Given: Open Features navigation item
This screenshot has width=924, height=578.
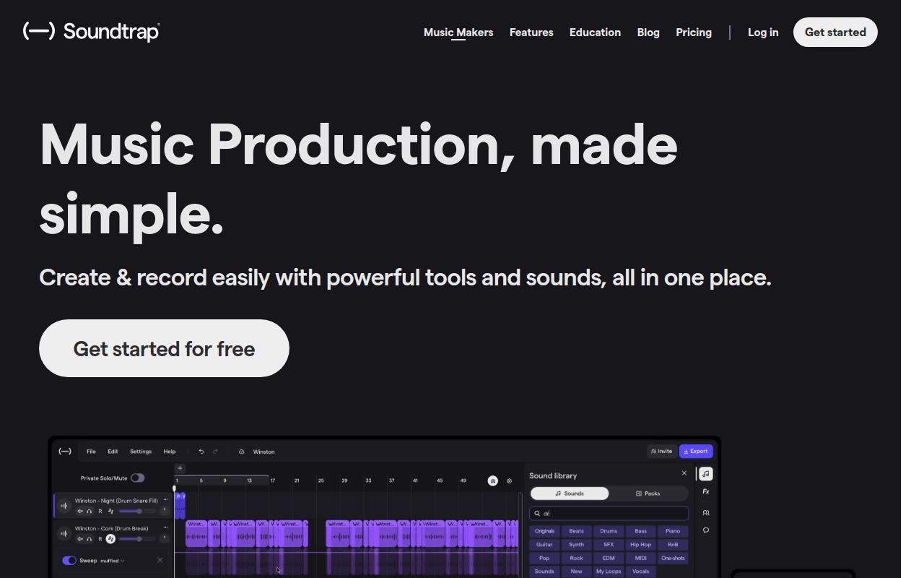Looking at the screenshot, I should (531, 33).
